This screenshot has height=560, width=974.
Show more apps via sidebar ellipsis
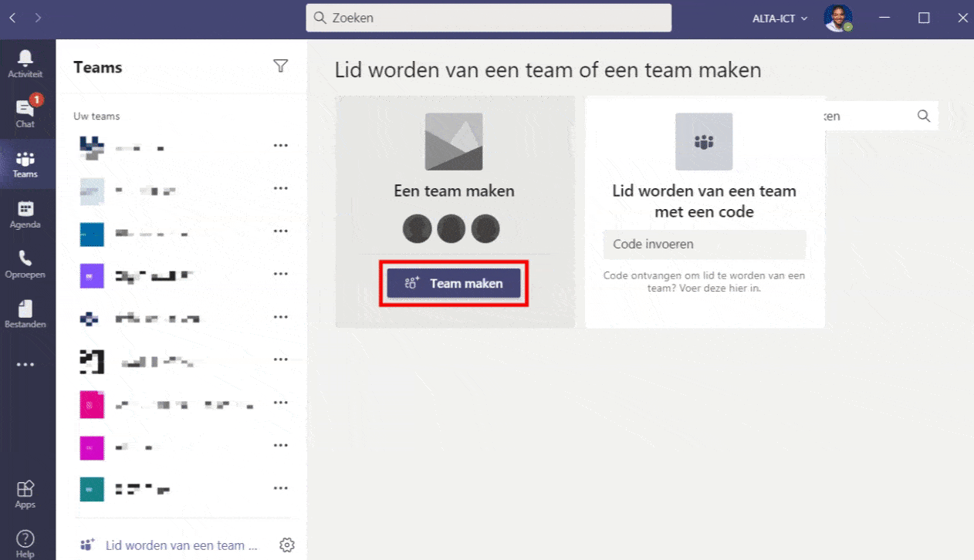click(x=25, y=365)
